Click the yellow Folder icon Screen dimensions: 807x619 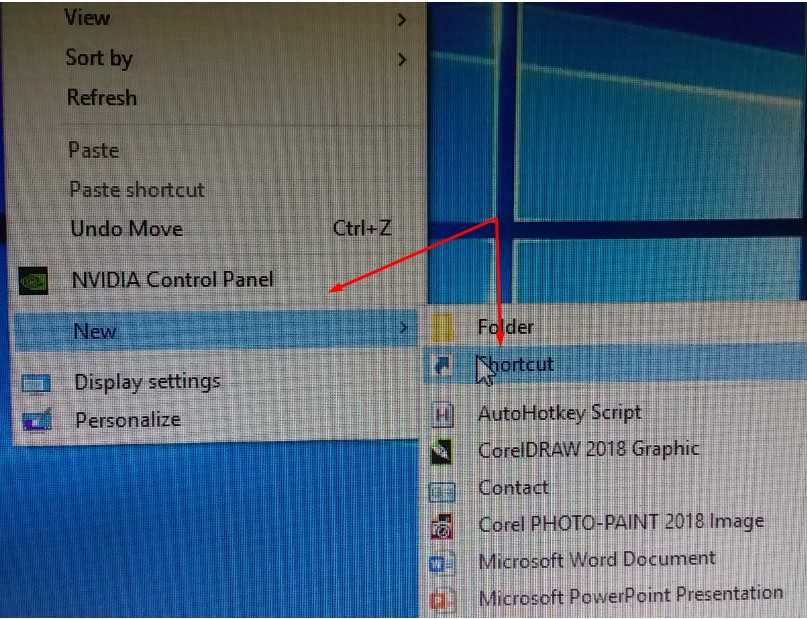[443, 328]
